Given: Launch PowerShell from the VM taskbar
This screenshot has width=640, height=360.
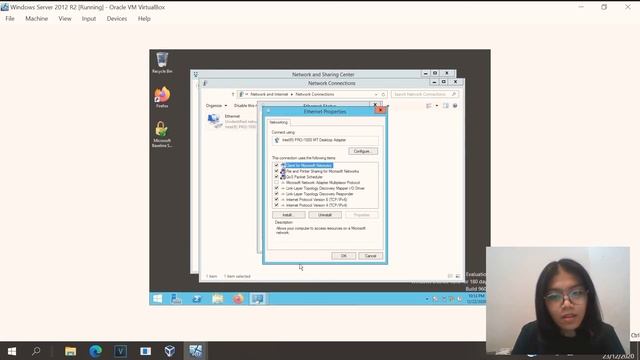Looking at the screenshot, I should [197, 299].
